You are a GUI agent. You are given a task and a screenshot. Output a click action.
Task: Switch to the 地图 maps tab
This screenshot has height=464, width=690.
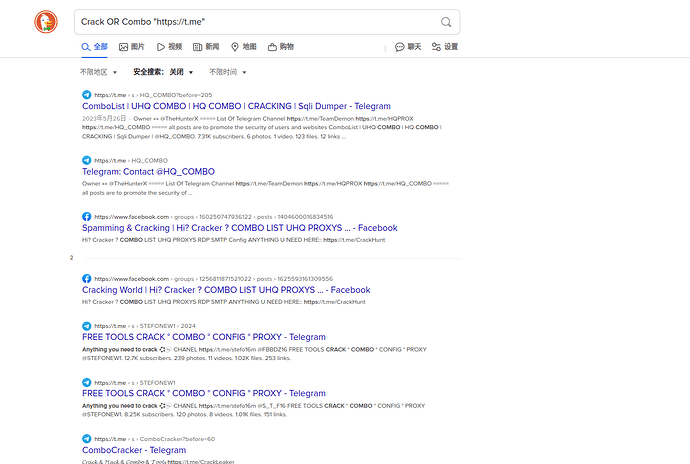243,47
